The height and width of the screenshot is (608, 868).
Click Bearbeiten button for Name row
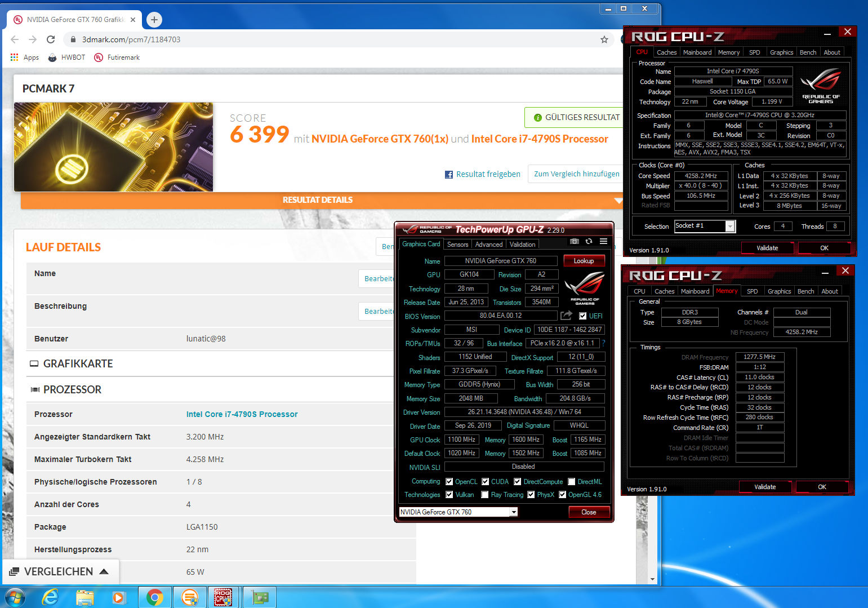click(377, 279)
